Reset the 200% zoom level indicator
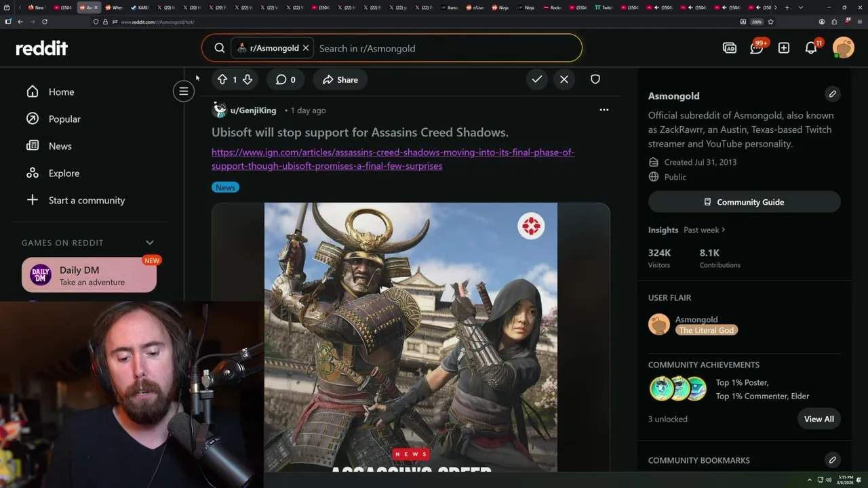Image resolution: width=868 pixels, height=488 pixels. pyautogui.click(x=757, y=22)
